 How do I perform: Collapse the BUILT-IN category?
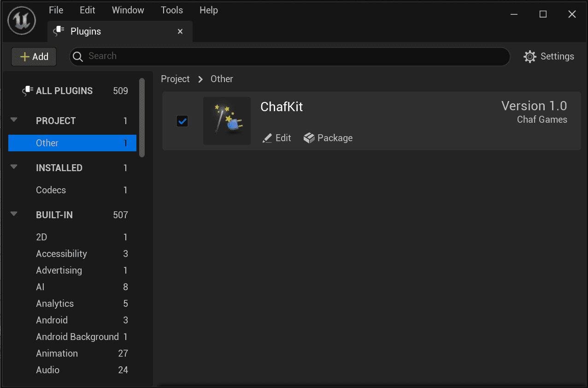[14, 214]
